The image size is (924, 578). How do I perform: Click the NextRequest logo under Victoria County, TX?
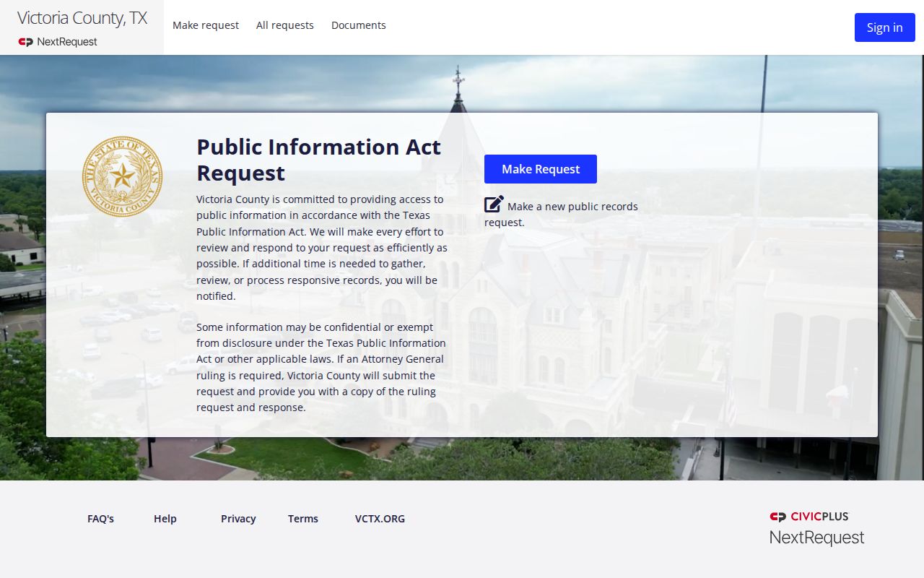tap(58, 42)
